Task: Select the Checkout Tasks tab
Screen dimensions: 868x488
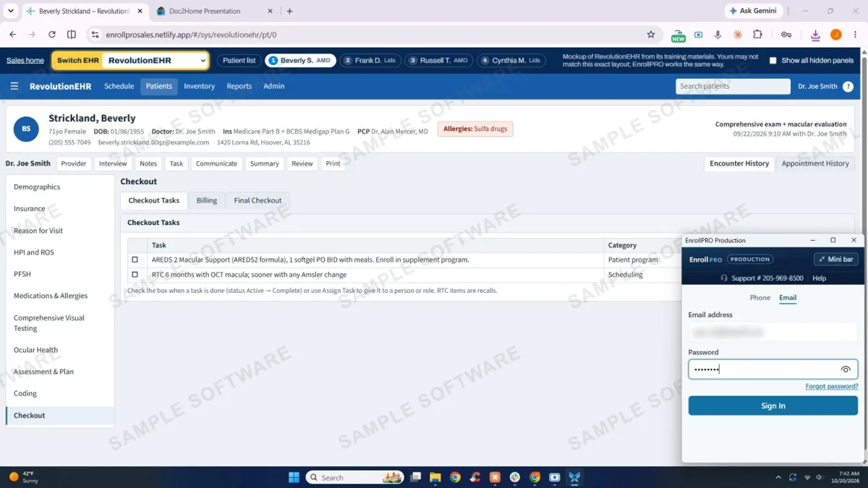Action: click(154, 200)
